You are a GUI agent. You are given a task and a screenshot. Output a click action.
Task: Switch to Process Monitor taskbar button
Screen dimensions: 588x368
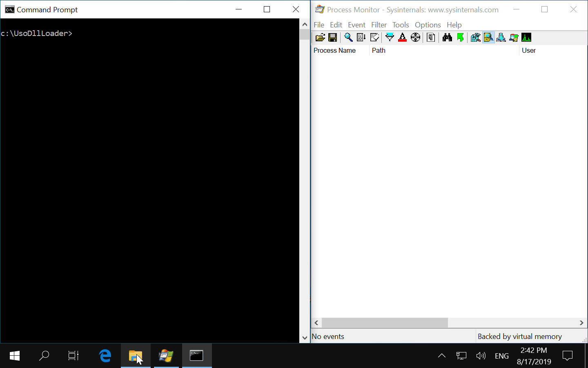166,356
